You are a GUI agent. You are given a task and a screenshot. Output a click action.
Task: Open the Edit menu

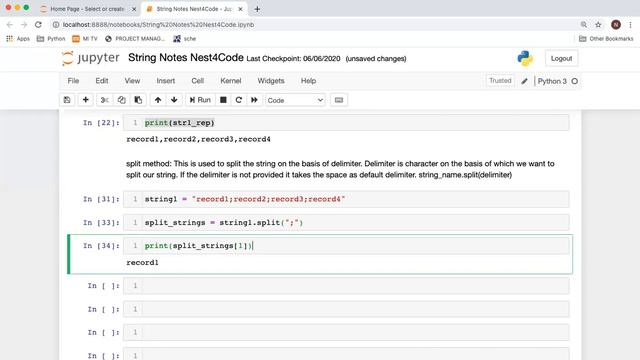(102, 81)
